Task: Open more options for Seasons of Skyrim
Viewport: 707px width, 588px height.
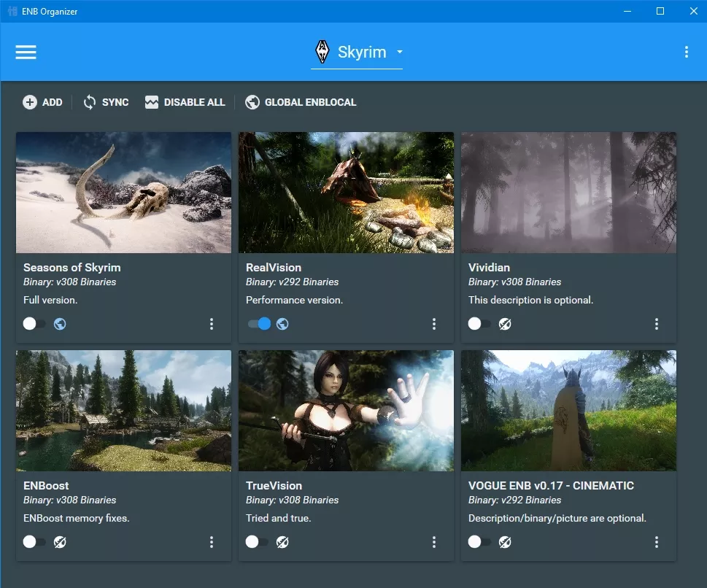Action: point(212,324)
